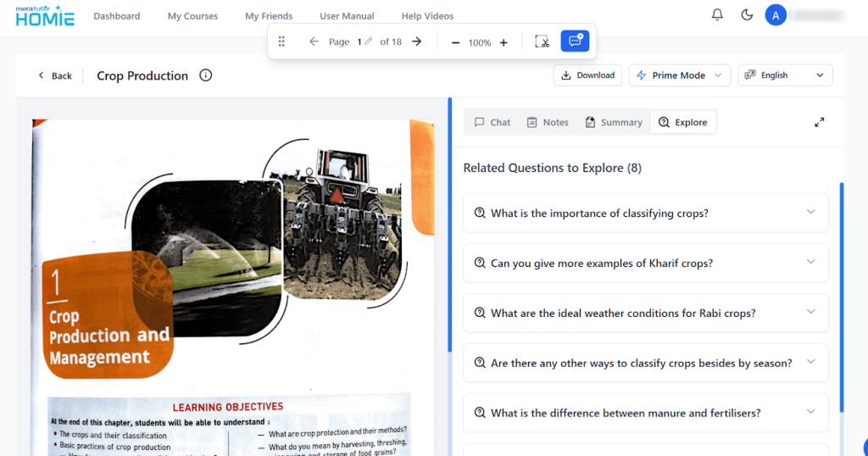Select the Explore tab
The width and height of the screenshot is (868, 456).
tap(682, 122)
